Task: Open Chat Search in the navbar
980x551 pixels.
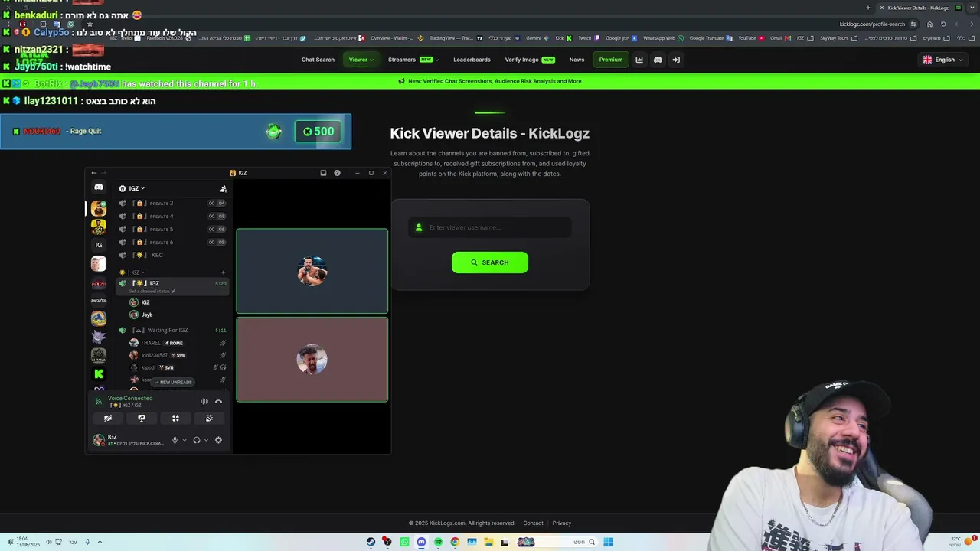Action: [318, 60]
